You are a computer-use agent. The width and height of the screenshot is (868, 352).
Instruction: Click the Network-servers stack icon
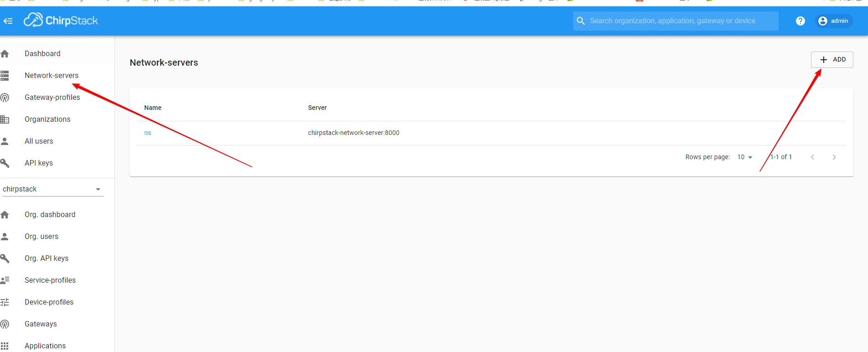(x=5, y=76)
